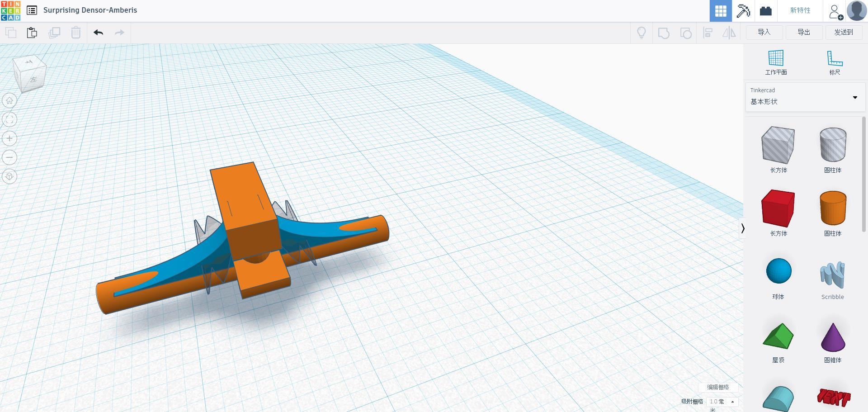Click the Tinkercad logo

click(x=10, y=10)
